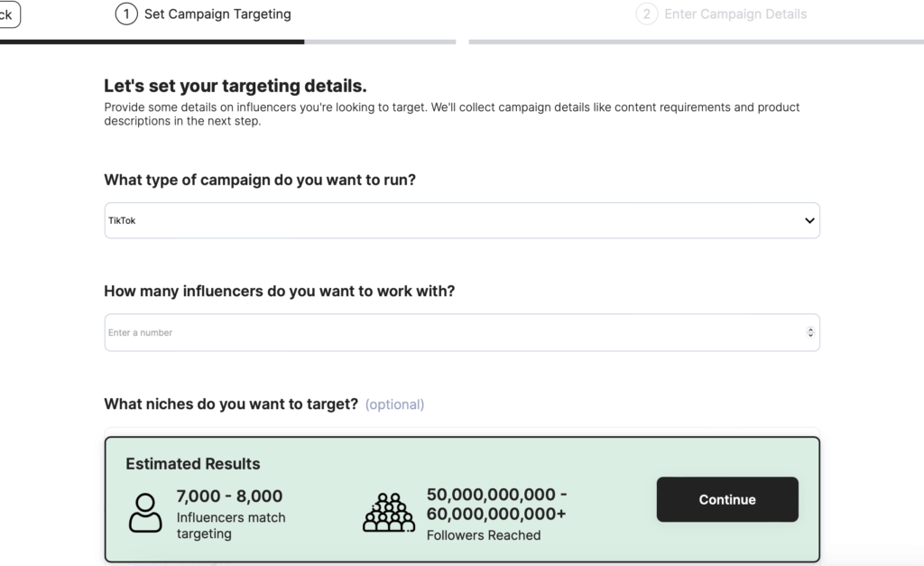Screen dimensions: 924x566
Task: Go back using the partially visible Back button
Action: pyautogui.click(x=9, y=14)
